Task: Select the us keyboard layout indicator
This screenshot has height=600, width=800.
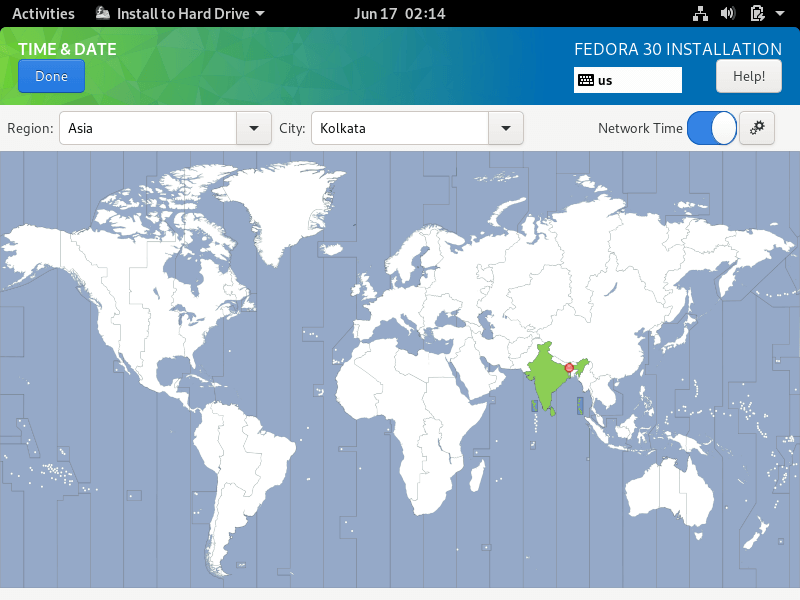Action: pyautogui.click(x=628, y=80)
